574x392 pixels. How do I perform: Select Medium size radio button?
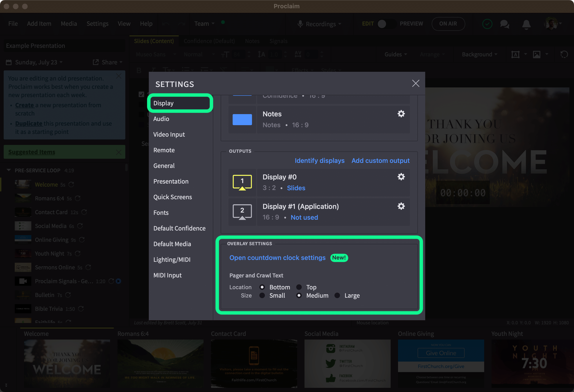(299, 295)
